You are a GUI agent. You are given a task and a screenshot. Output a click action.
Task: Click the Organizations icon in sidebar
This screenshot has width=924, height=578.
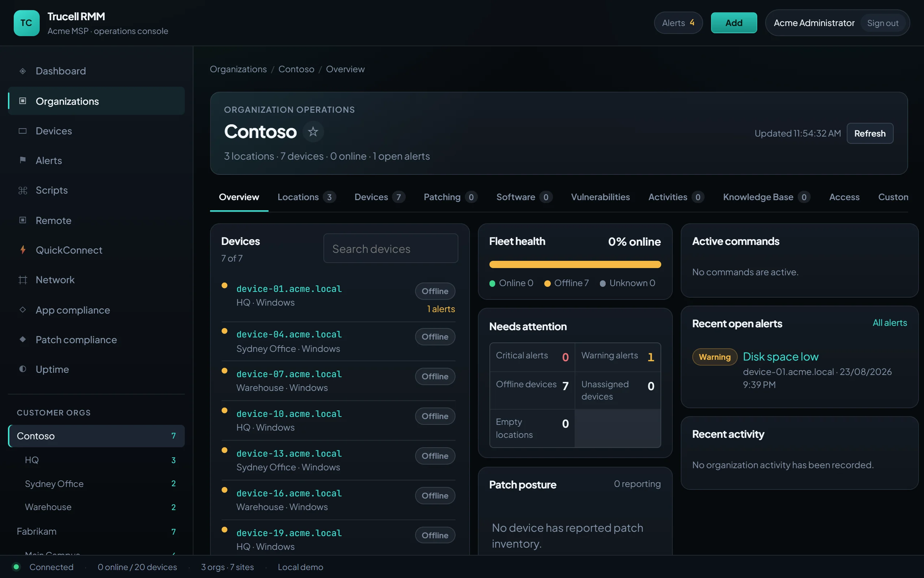(22, 101)
